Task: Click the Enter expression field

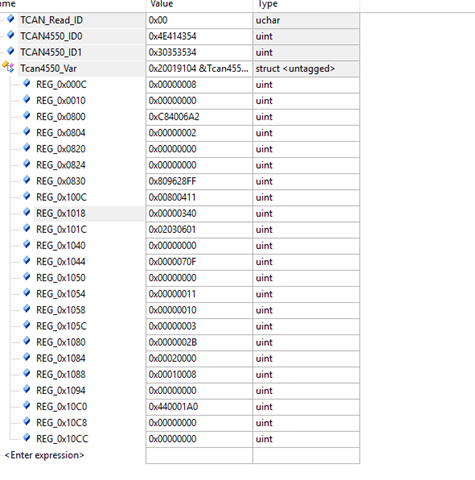Action: tap(44, 455)
